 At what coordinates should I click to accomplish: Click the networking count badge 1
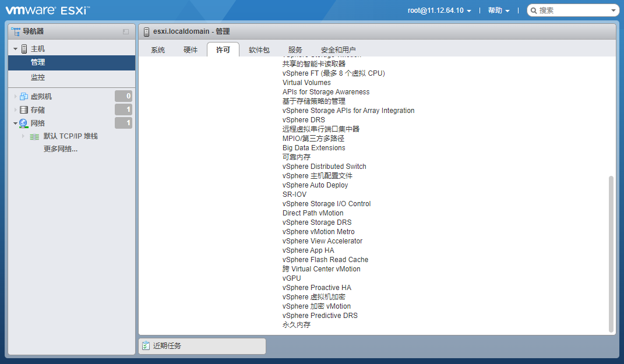pos(124,123)
